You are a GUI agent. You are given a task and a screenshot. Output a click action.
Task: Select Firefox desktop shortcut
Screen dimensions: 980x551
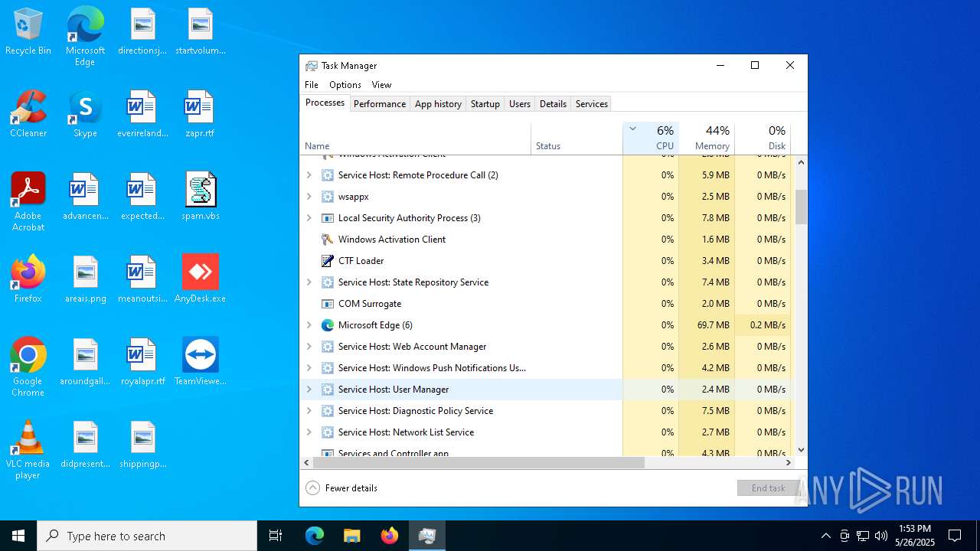click(28, 279)
